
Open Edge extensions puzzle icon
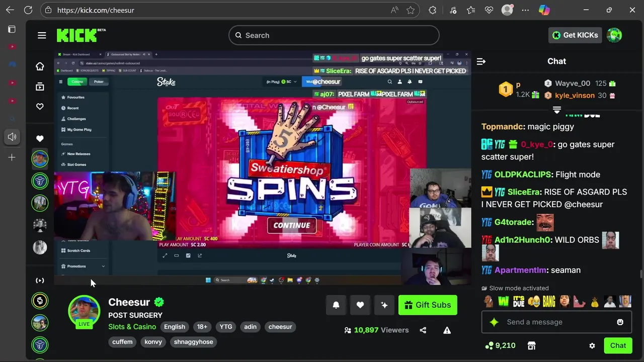(432, 10)
